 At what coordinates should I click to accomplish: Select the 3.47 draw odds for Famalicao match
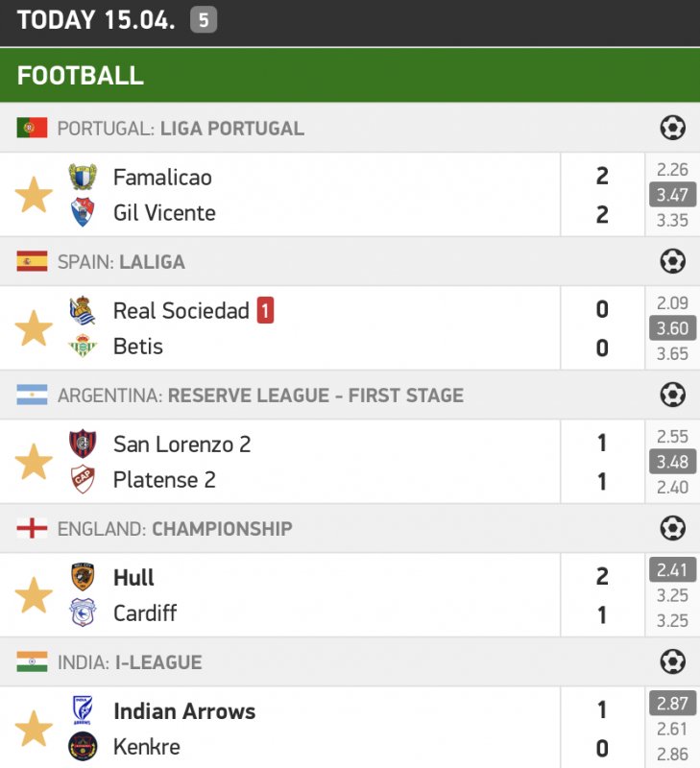click(672, 195)
